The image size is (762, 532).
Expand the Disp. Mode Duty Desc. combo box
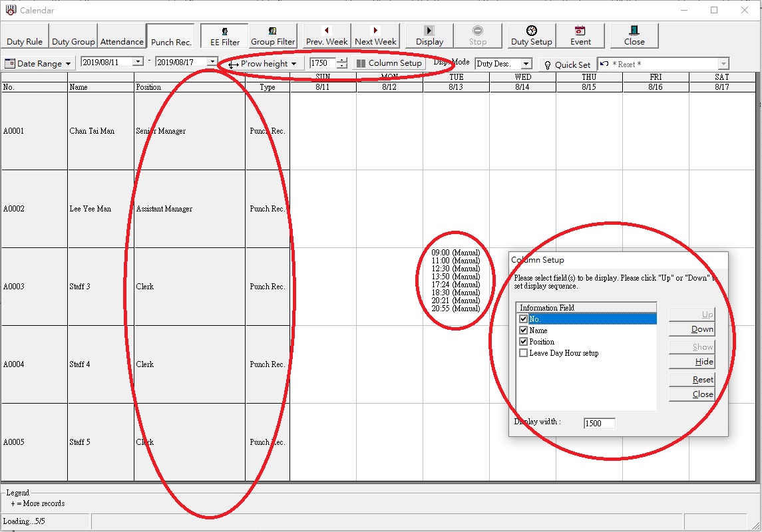pyautogui.click(x=526, y=64)
